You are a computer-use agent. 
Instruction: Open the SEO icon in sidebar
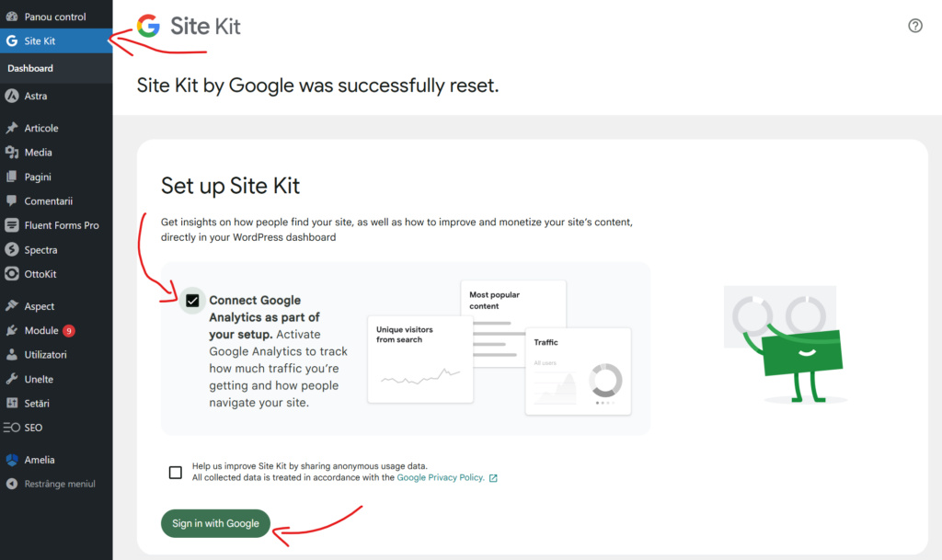(11, 428)
